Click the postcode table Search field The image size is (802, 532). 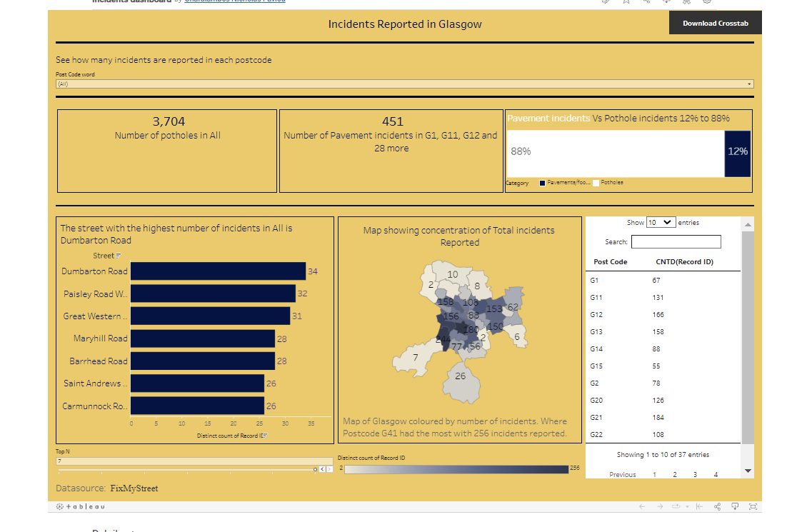click(676, 242)
